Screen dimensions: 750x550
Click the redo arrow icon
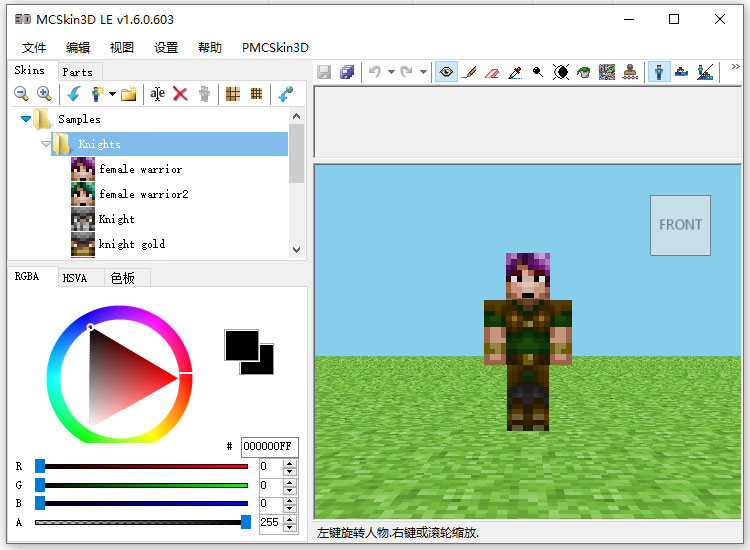pyautogui.click(x=407, y=72)
